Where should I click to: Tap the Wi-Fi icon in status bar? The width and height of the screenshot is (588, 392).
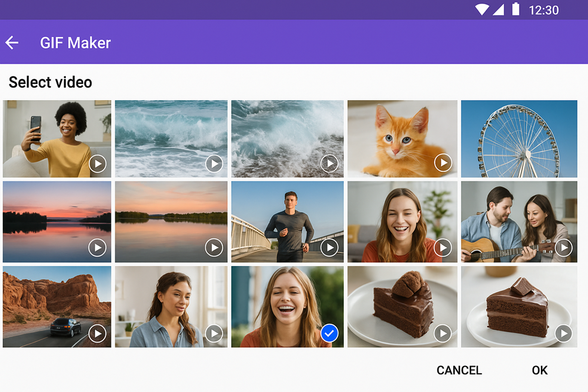(482, 9)
